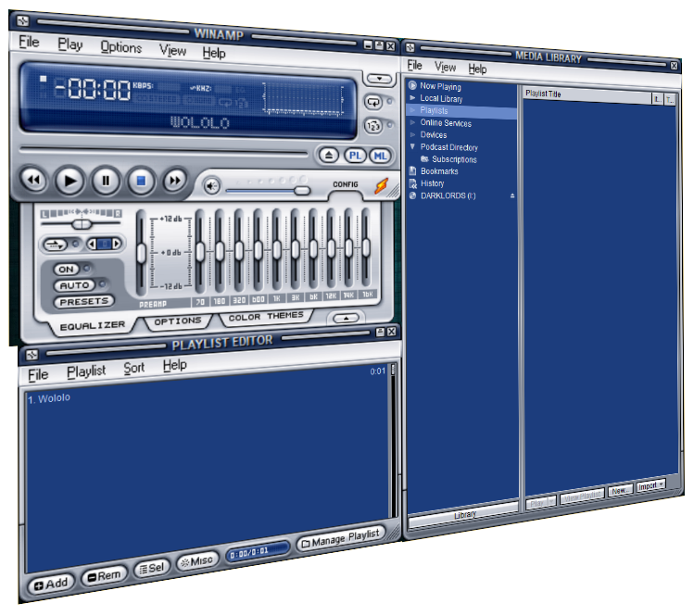
Task: Toggle the PL playlist editor button
Action: click(355, 156)
